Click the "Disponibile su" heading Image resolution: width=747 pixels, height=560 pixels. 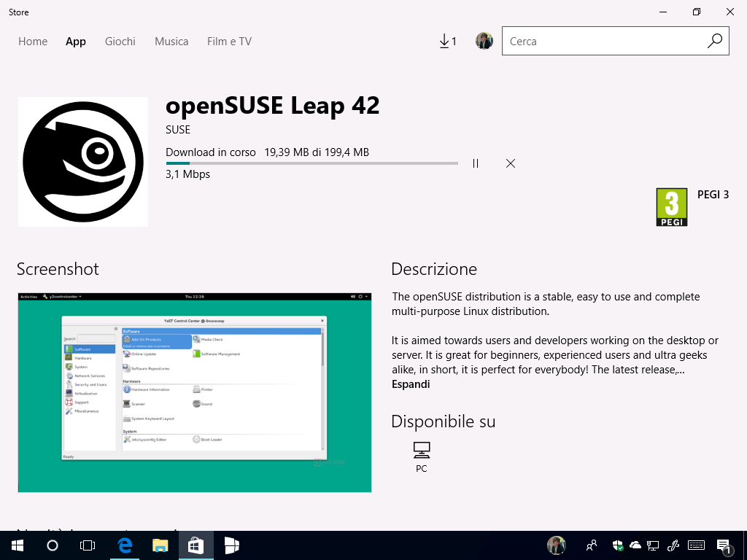pyautogui.click(x=444, y=421)
